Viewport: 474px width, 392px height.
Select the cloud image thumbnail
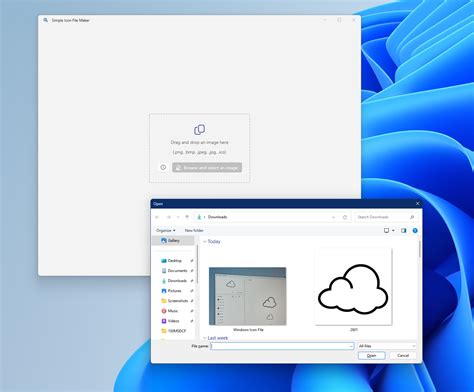[353, 287]
